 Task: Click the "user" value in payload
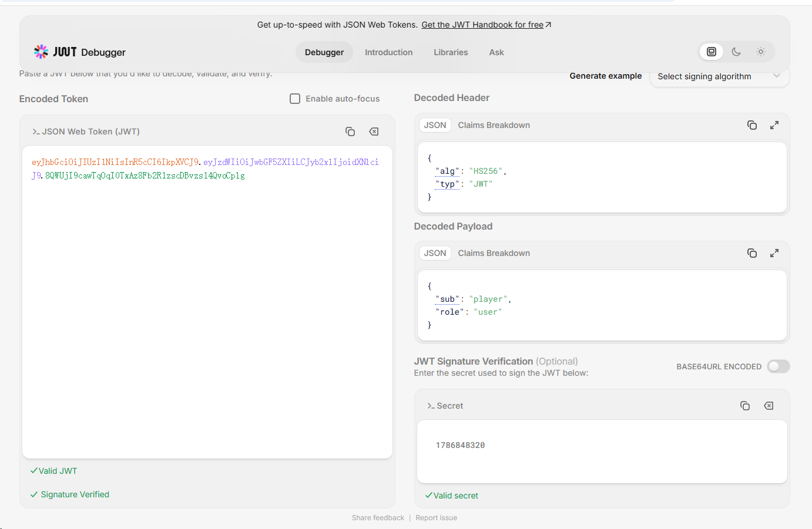[488, 312]
